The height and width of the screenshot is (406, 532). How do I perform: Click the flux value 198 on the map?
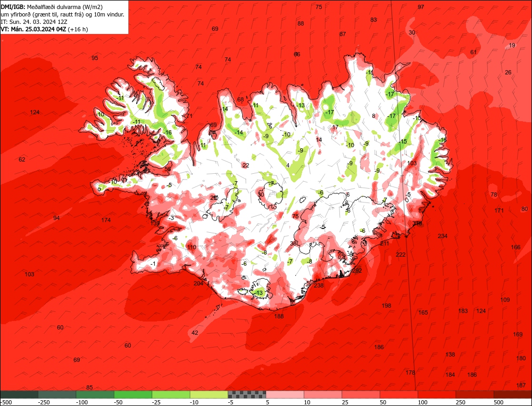point(386,306)
